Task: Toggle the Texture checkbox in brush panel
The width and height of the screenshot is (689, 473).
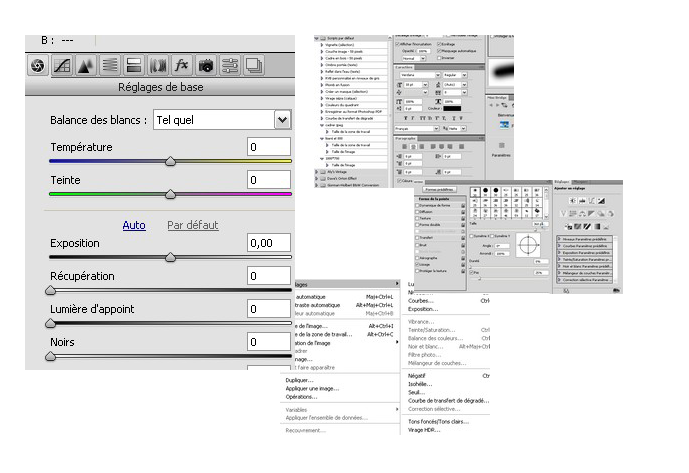Action: coord(417,218)
